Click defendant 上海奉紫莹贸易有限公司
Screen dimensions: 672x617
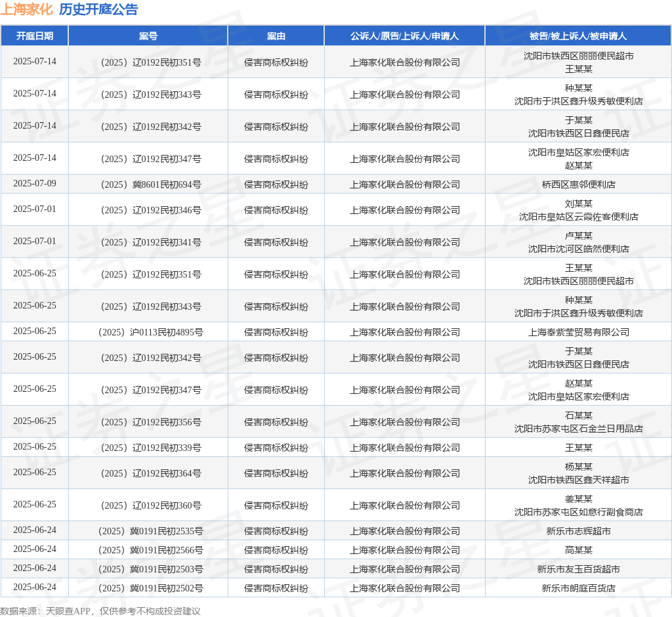(x=579, y=332)
